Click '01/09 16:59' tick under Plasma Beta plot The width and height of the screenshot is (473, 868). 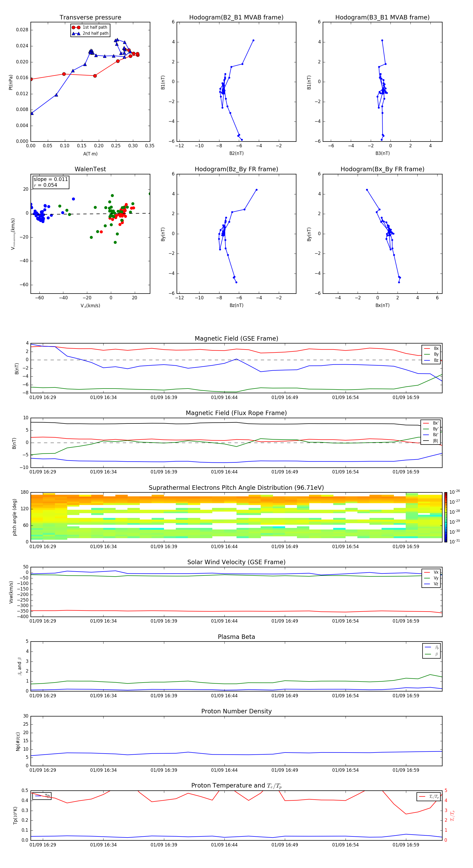406,696
